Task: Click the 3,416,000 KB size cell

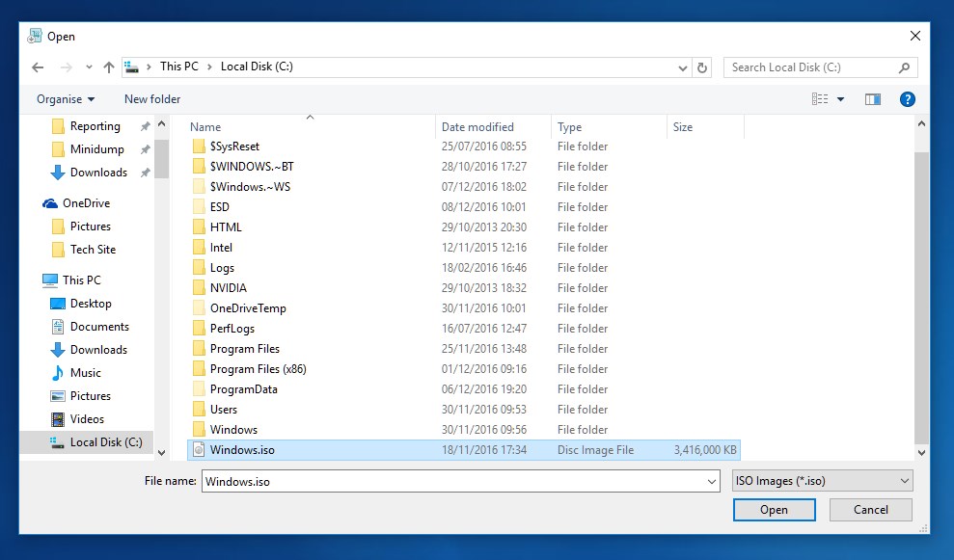Action: (x=704, y=450)
